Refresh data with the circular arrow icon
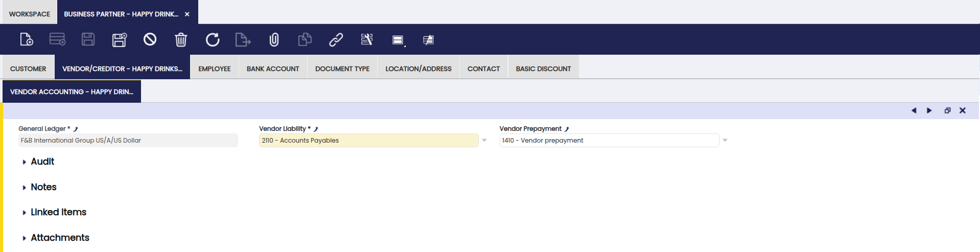 point(213,39)
